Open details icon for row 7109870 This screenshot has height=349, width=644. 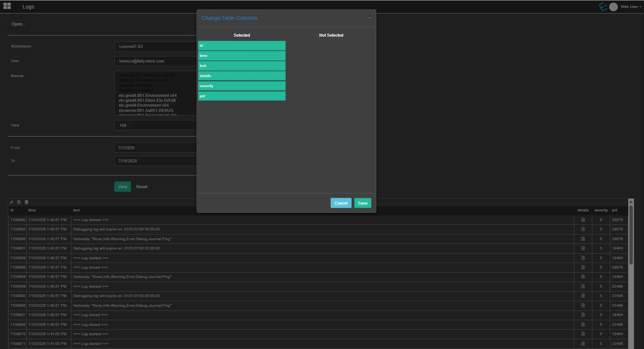coord(583,334)
